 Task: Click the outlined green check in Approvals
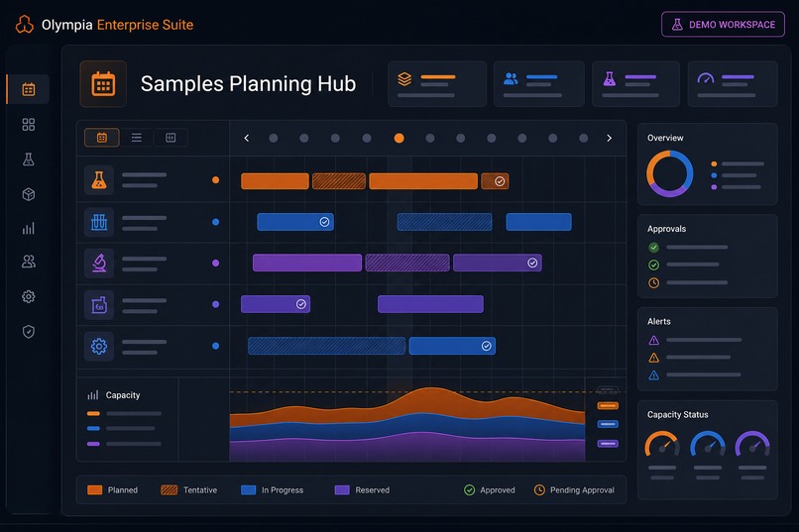click(x=654, y=265)
